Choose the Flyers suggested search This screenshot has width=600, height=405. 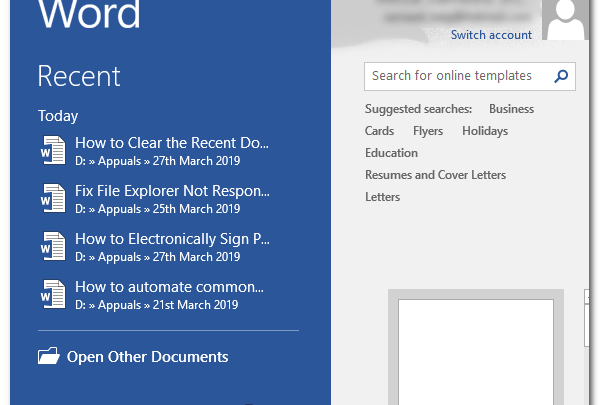coord(428,131)
